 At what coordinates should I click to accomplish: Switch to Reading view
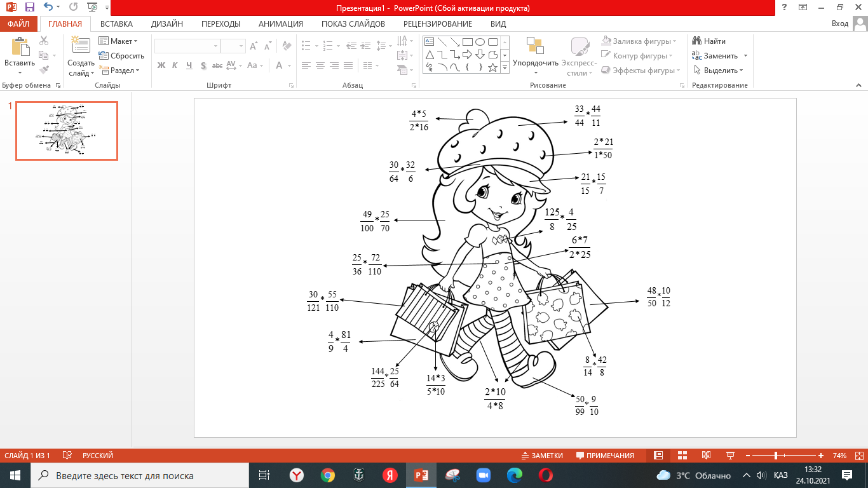(x=706, y=456)
